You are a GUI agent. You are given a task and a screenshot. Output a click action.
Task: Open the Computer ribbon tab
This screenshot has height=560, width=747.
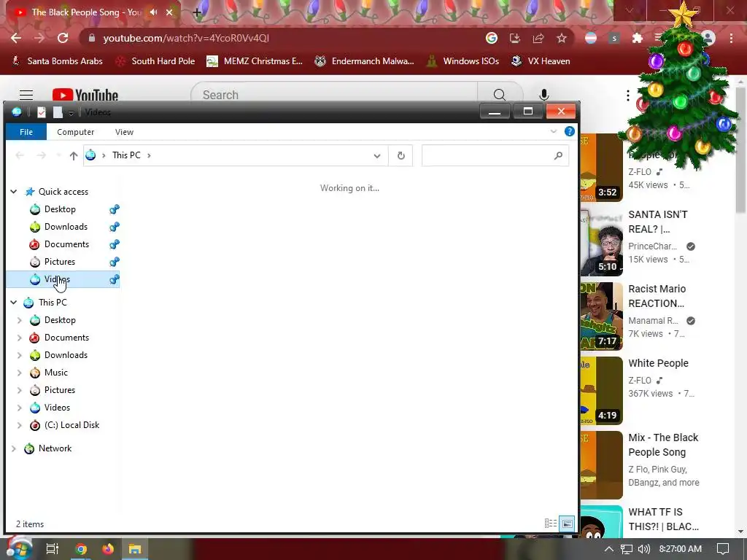point(75,132)
